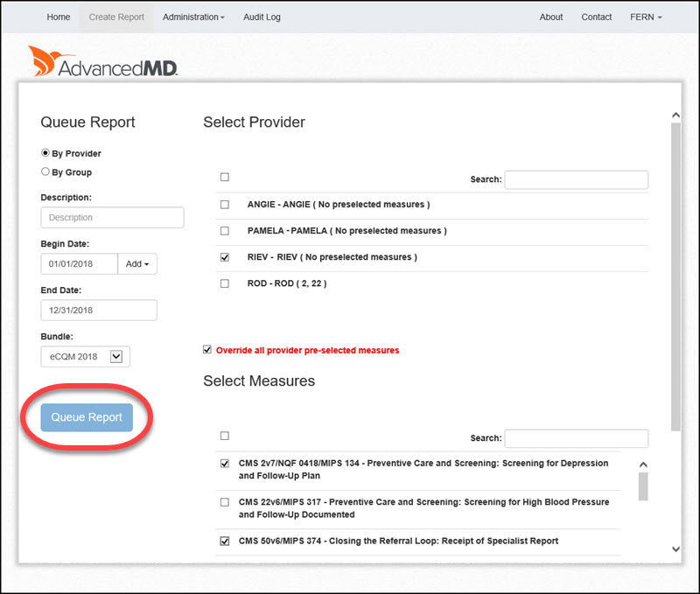Open the Administration menu
700x594 pixels.
pos(193,17)
